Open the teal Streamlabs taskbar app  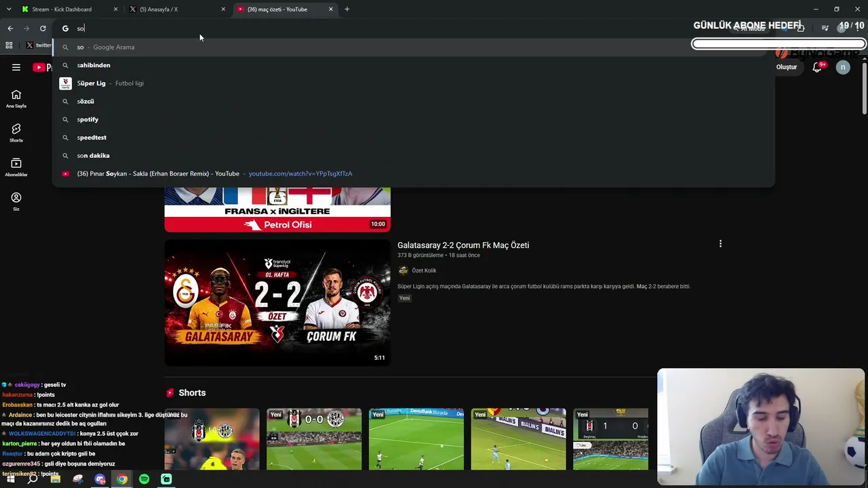point(166,479)
